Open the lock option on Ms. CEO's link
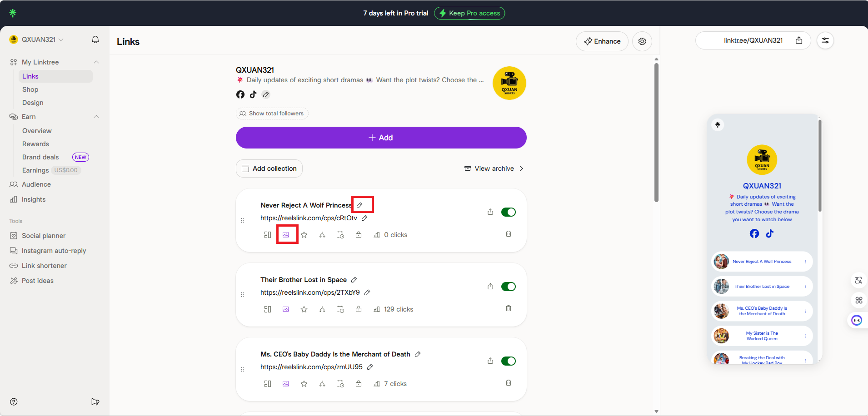This screenshot has width=868, height=416. tap(359, 384)
